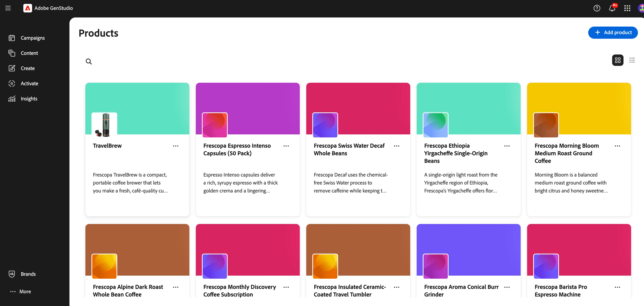
Task: Expand More options in sidebar
Action: pyautogui.click(x=20, y=292)
